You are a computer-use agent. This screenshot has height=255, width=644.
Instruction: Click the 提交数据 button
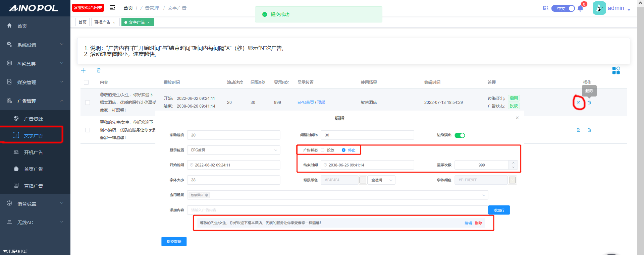tap(174, 242)
